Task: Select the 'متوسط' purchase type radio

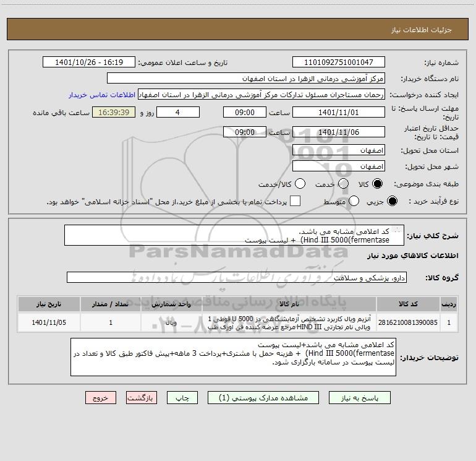Action: click(354, 201)
